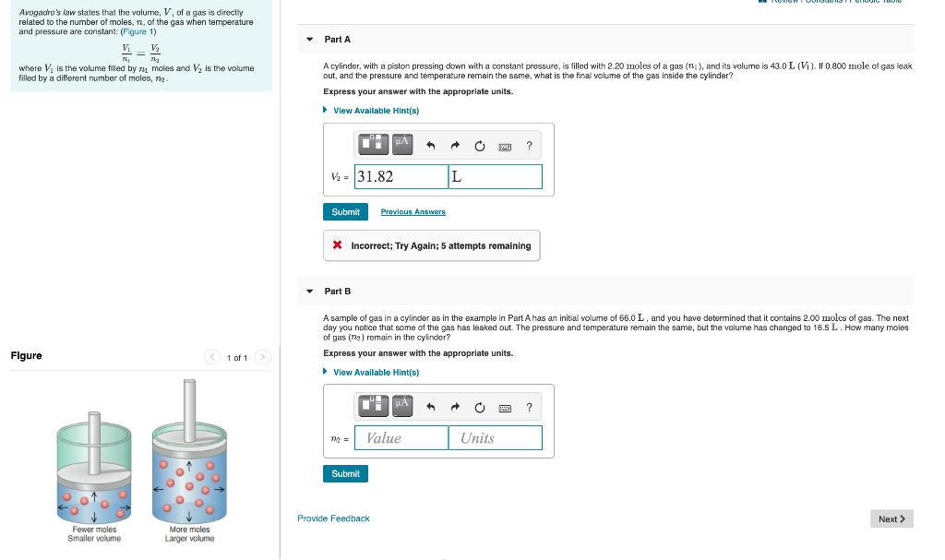Undo last edit in Part B answer
945x560 pixels.
pos(430,407)
